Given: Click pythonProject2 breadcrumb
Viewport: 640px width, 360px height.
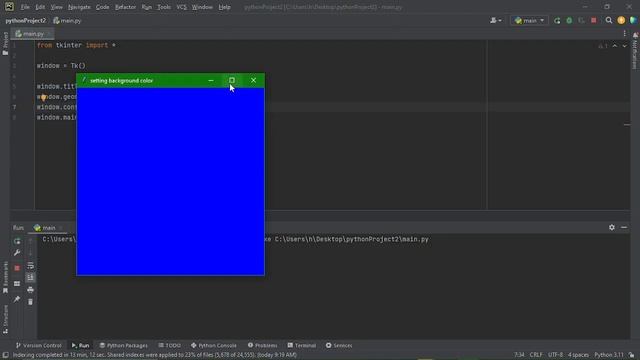Looking at the screenshot, I should (26, 20).
